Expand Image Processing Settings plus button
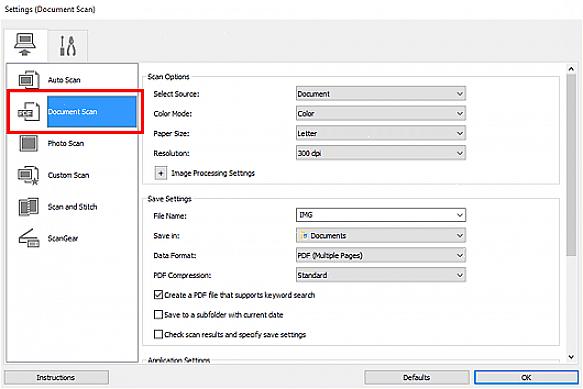The width and height of the screenshot is (583, 389). tap(161, 173)
